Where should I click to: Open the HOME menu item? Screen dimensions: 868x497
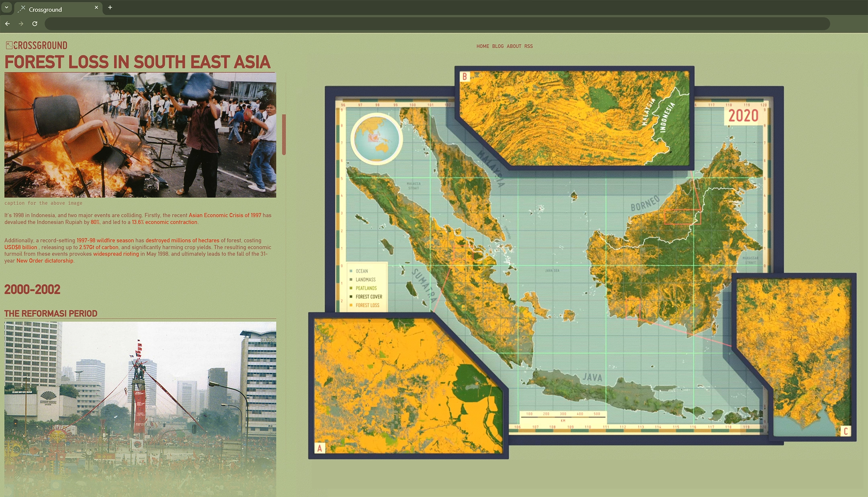click(483, 47)
